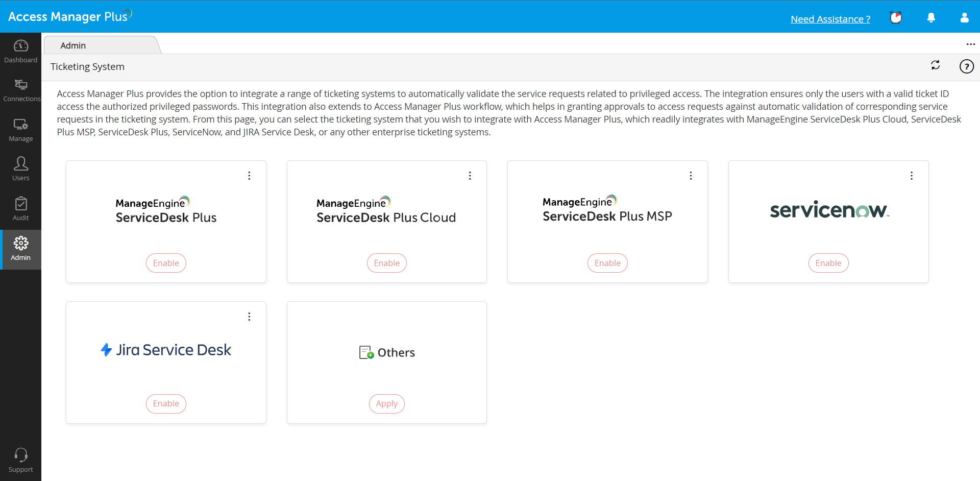The image size is (980, 481).
Task: Click the alarm clock icon in header
Action: click(x=896, y=18)
